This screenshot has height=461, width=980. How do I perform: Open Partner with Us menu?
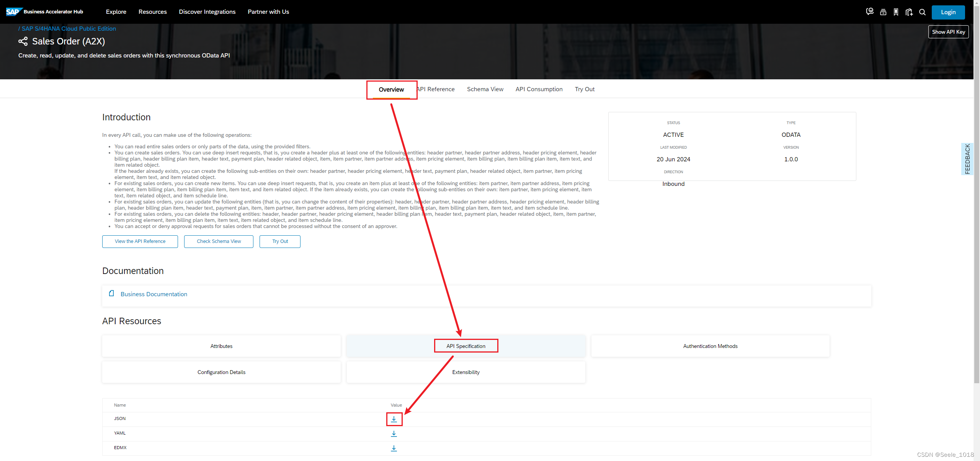(x=268, y=12)
